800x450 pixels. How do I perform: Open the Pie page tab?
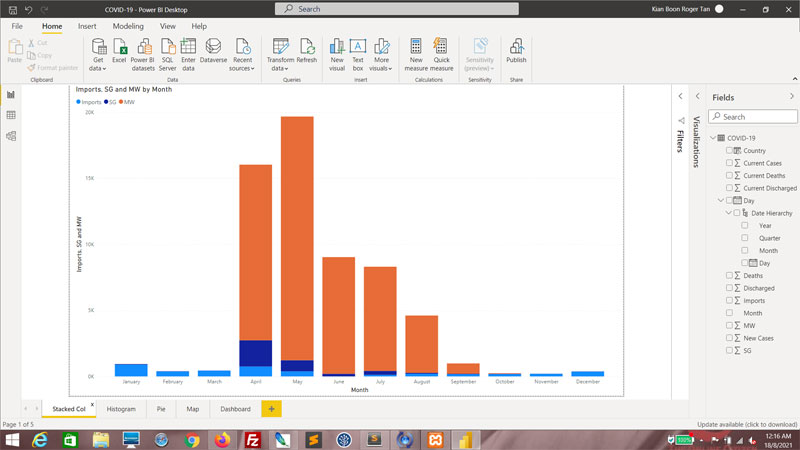click(x=161, y=409)
